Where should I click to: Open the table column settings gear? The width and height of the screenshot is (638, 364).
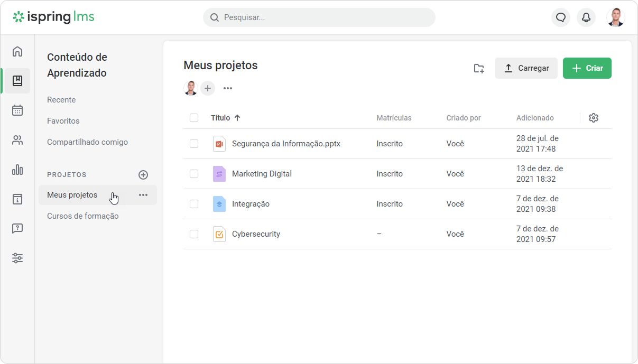point(593,118)
